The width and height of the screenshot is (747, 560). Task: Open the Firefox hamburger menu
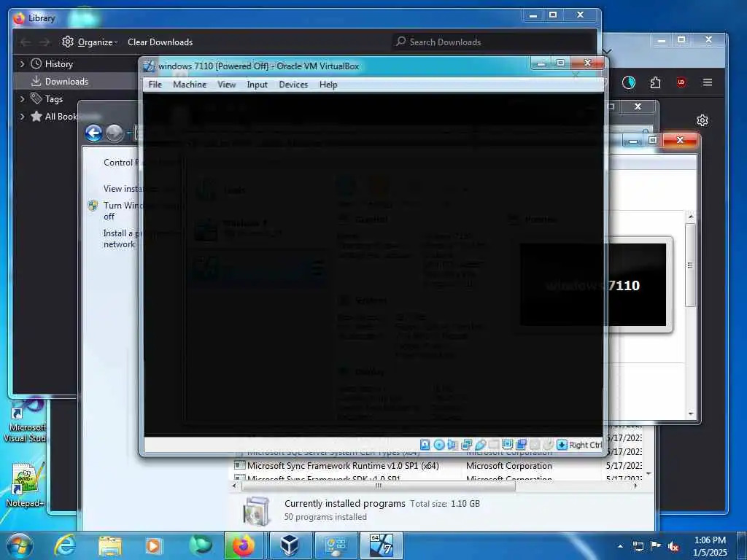pos(708,82)
